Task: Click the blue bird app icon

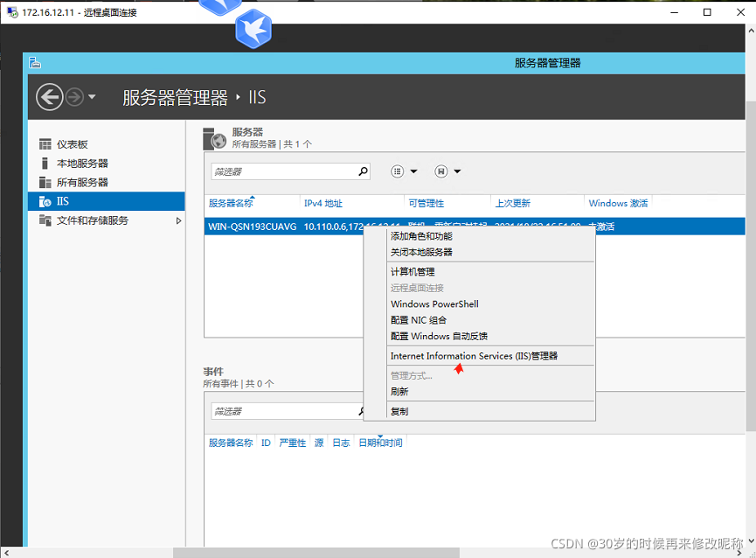Action: coord(253,29)
